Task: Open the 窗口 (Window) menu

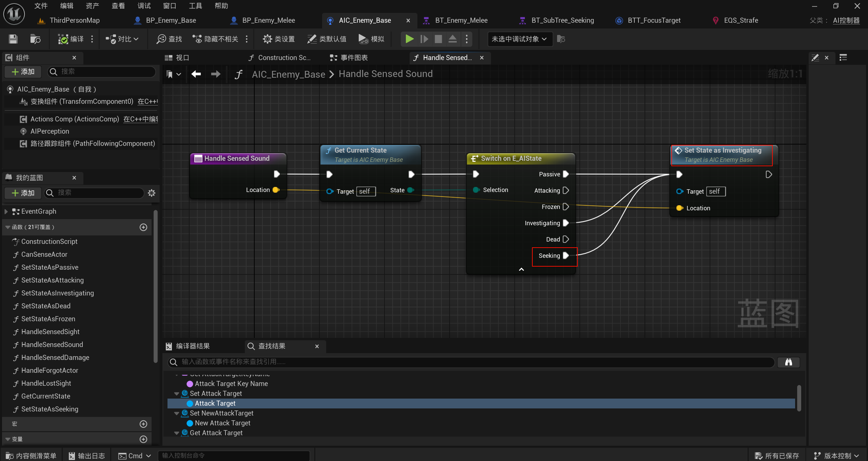Action: pyautogui.click(x=170, y=6)
